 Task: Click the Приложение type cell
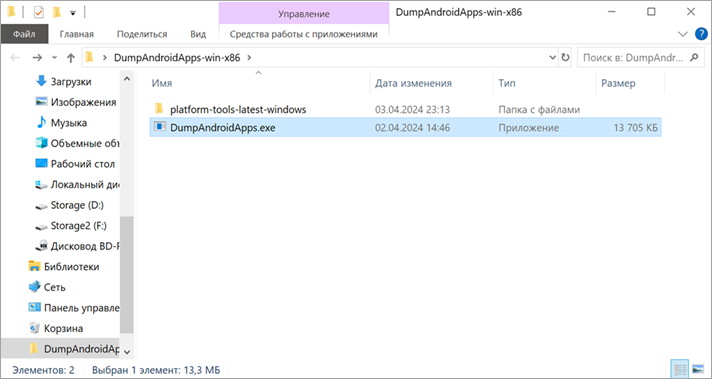(529, 128)
